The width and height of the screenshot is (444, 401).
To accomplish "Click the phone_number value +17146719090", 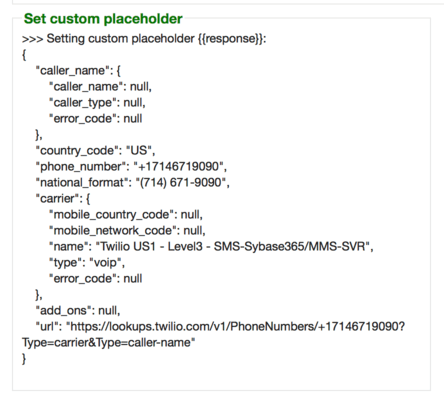I will (x=180, y=166).
